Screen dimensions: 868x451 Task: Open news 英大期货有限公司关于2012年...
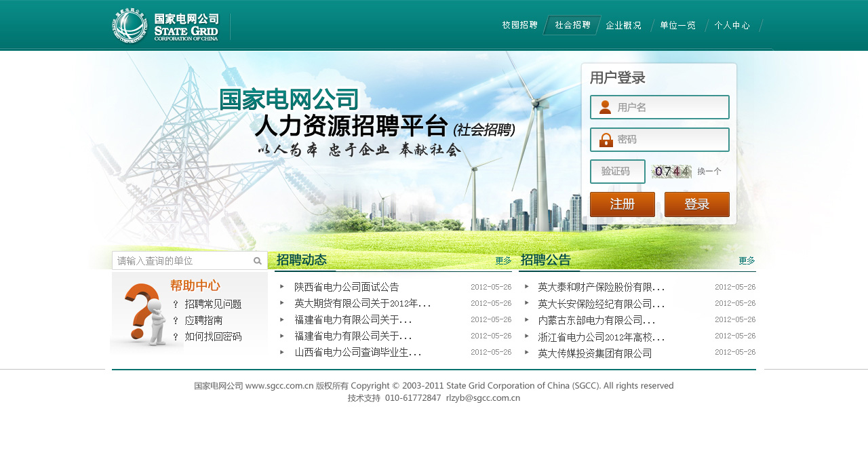(363, 303)
